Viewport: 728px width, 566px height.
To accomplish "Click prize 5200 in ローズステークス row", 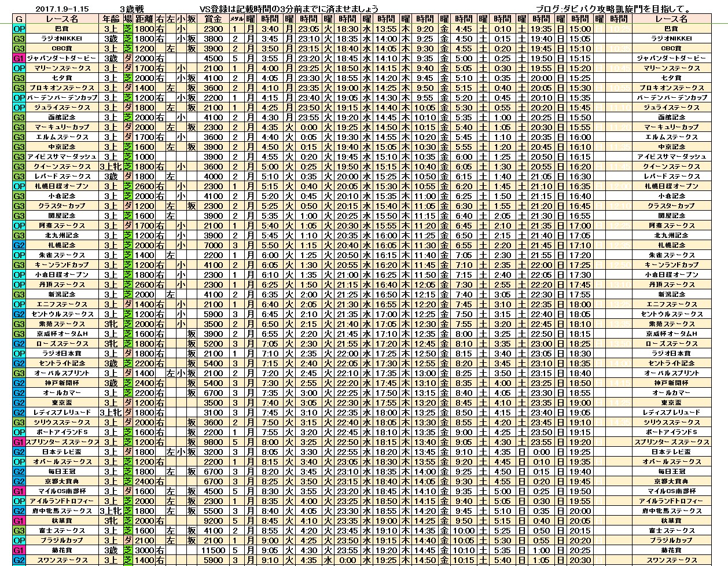I will click(213, 344).
